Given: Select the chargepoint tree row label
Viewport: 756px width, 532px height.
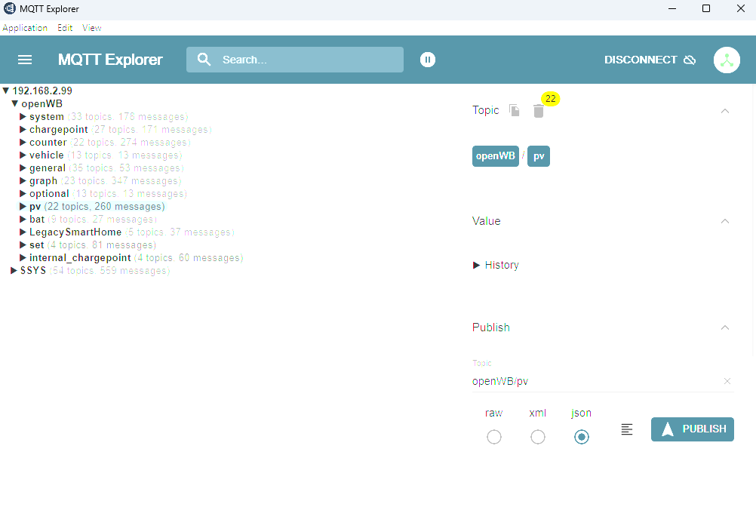Looking at the screenshot, I should tap(59, 130).
